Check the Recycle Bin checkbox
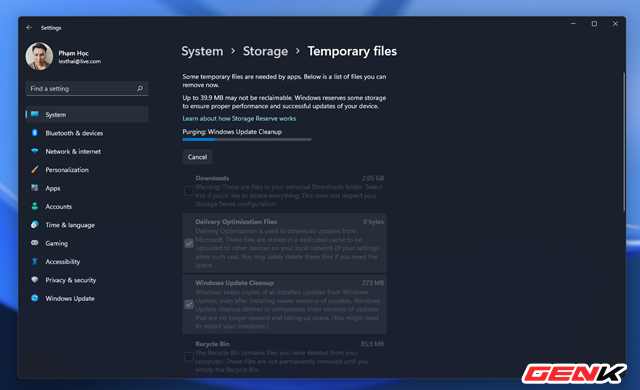Viewport: 640px width, 390px height. point(189,357)
